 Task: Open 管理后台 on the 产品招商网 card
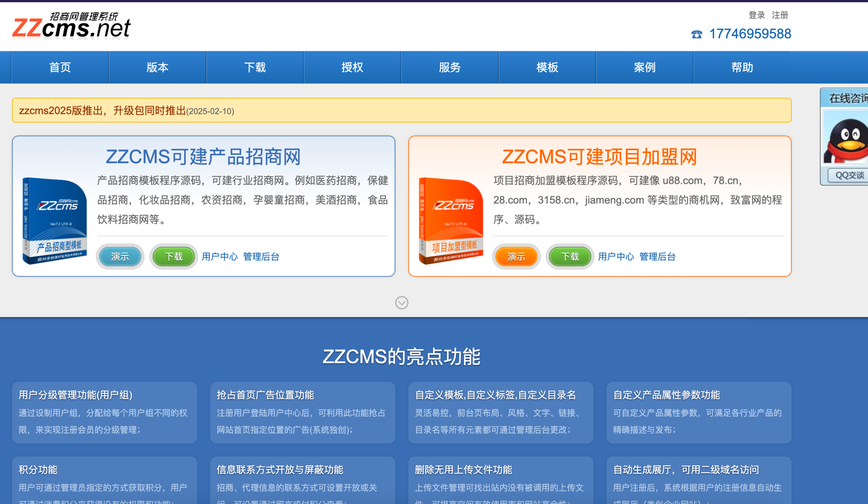(261, 257)
